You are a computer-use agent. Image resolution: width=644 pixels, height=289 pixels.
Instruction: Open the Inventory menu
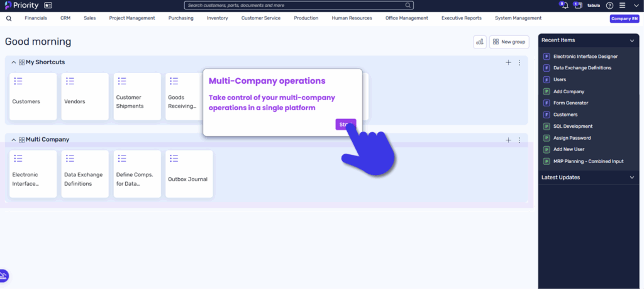tap(217, 18)
